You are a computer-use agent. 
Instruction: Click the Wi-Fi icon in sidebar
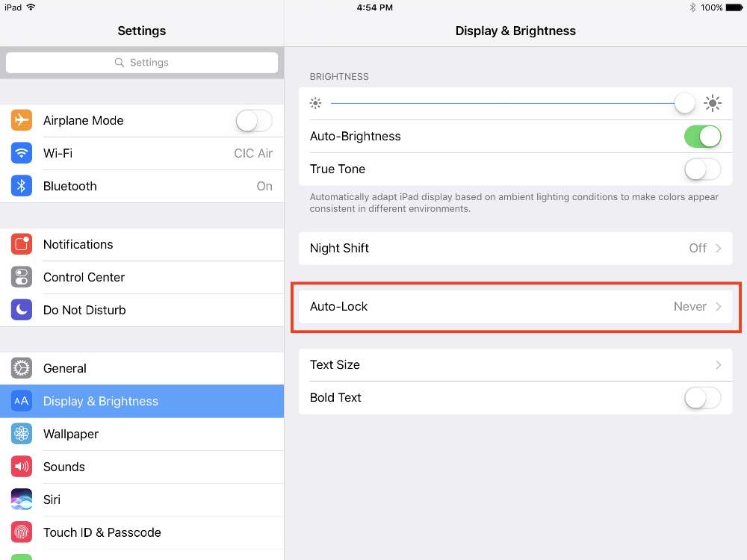coord(20,153)
